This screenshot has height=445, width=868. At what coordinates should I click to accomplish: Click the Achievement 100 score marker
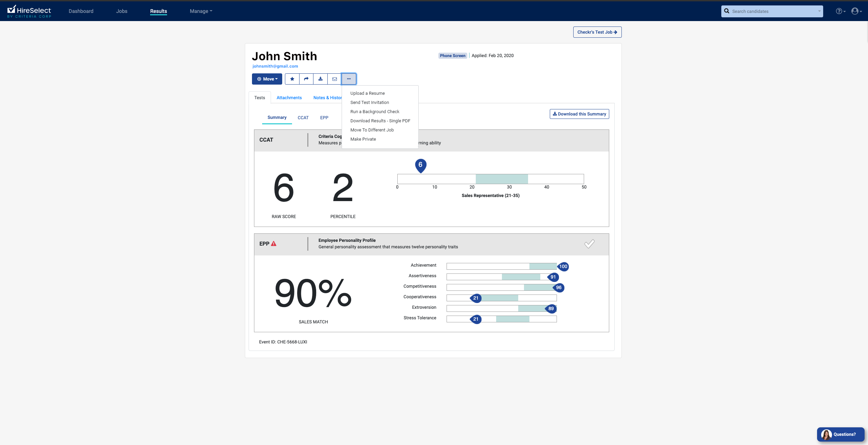point(563,266)
